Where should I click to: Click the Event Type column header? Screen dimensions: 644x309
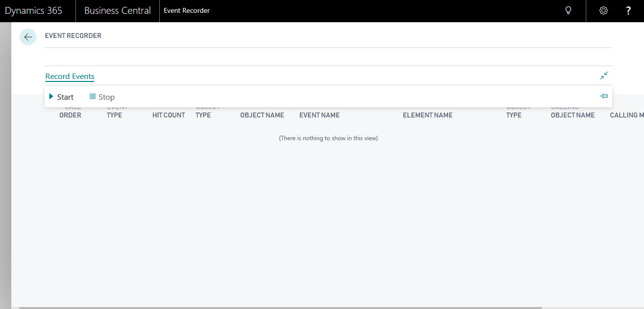(x=115, y=112)
